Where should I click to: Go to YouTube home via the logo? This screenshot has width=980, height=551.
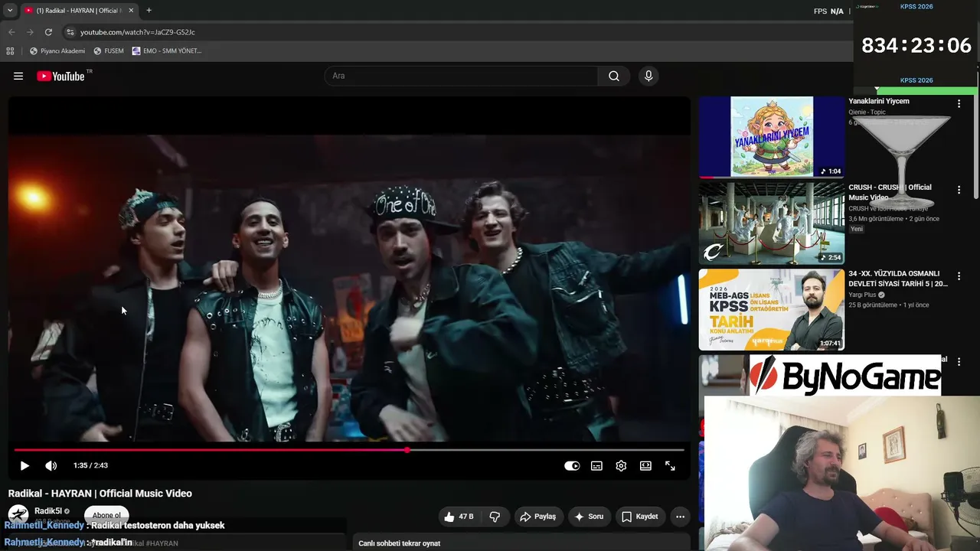tap(61, 76)
